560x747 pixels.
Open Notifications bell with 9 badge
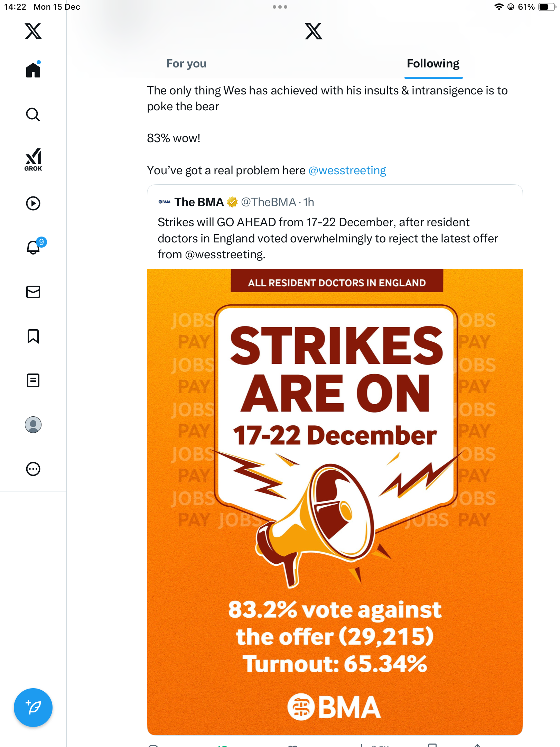tap(34, 247)
